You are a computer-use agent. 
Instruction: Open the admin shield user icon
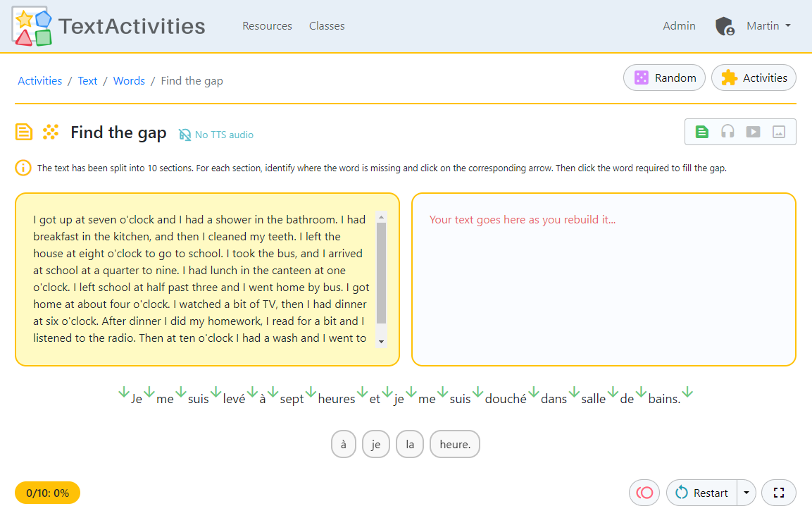725,26
